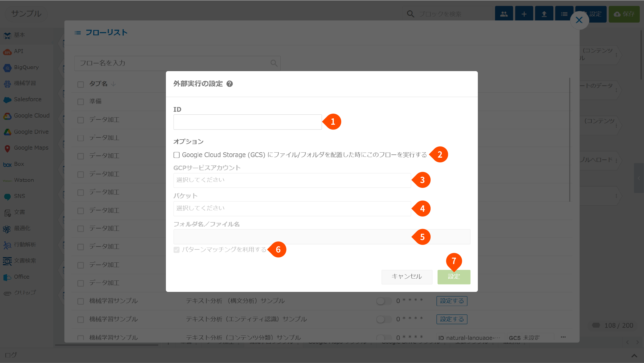The height and width of the screenshot is (363, 644).
Task: Click the フォルダ名／ファイル名 input field
Action: tap(322, 237)
